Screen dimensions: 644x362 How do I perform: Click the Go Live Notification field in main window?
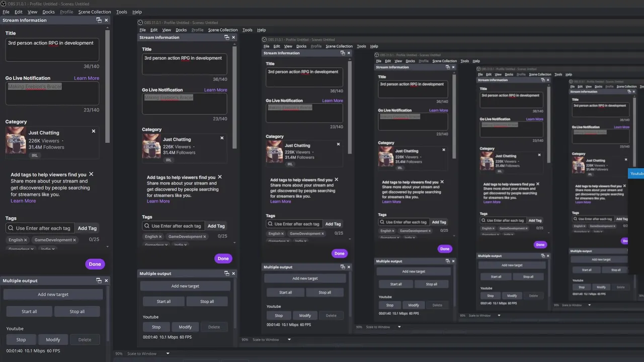tap(52, 94)
